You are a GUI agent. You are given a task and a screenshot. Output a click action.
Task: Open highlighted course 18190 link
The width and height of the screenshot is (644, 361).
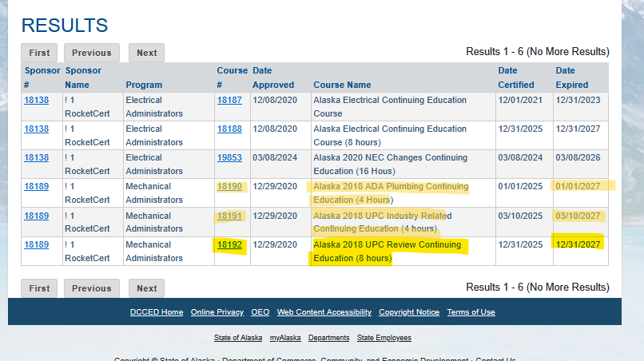(x=229, y=187)
